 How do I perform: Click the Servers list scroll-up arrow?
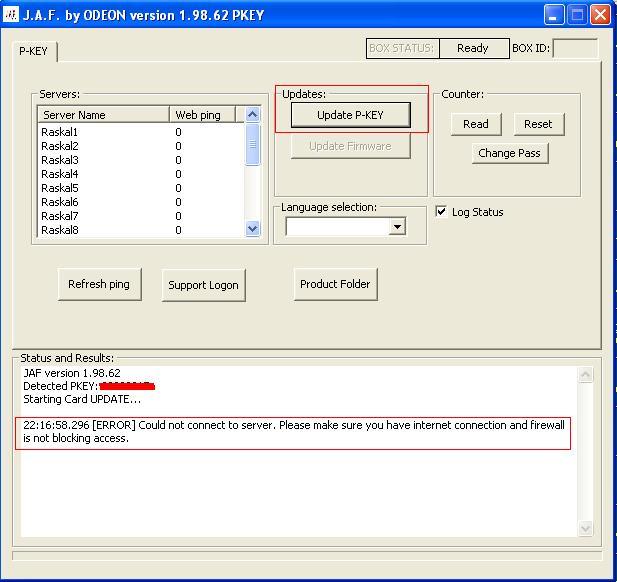[x=253, y=115]
